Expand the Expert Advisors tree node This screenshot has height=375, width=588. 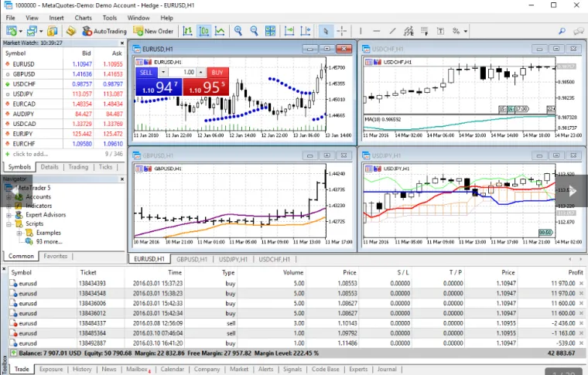click(x=9, y=215)
